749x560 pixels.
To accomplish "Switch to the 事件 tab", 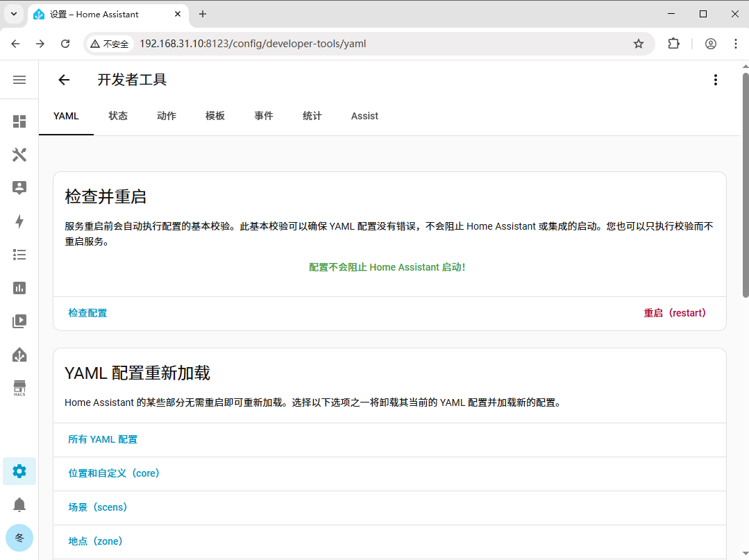I will pos(264,116).
